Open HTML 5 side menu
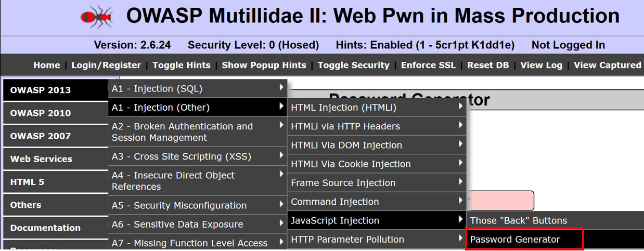Image resolution: width=644 pixels, height=251 pixels. click(x=56, y=182)
